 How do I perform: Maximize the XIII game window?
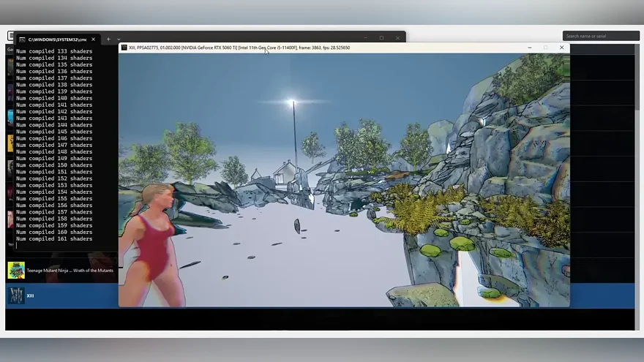coord(545,48)
